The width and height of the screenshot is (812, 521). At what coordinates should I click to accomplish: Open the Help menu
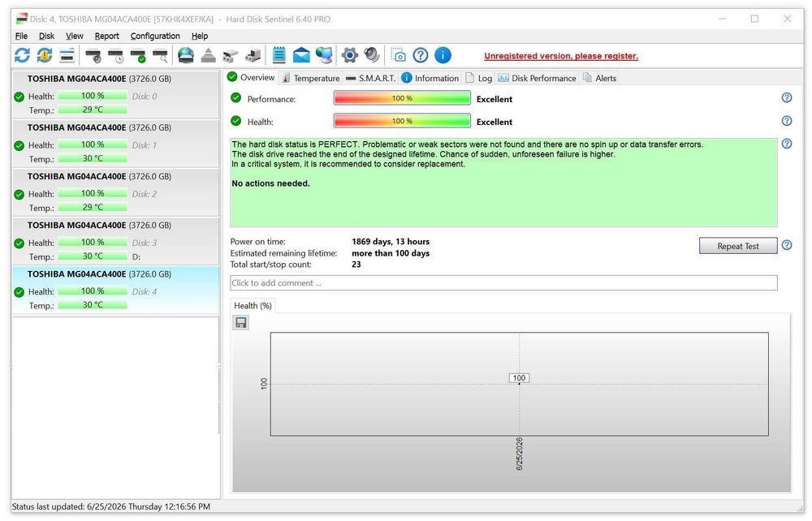point(200,36)
